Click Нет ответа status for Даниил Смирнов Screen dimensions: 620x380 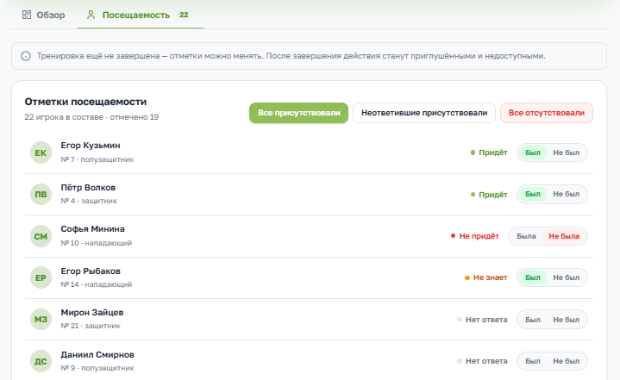[482, 361]
